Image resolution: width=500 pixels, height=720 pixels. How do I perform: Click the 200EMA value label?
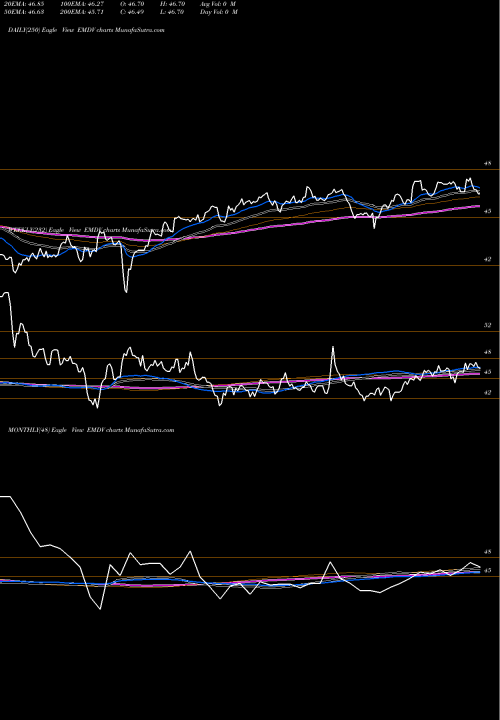click(x=82, y=12)
